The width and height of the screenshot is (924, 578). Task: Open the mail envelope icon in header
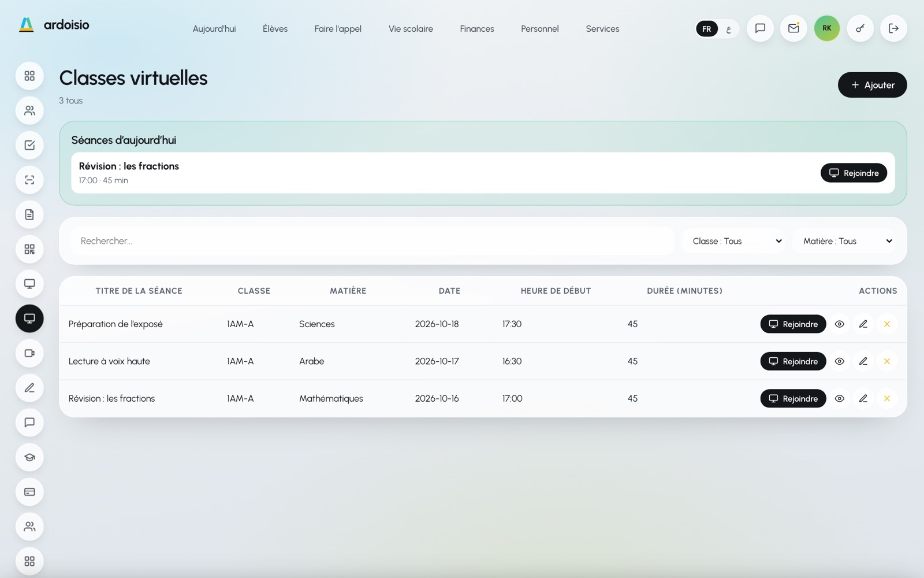[x=793, y=28]
